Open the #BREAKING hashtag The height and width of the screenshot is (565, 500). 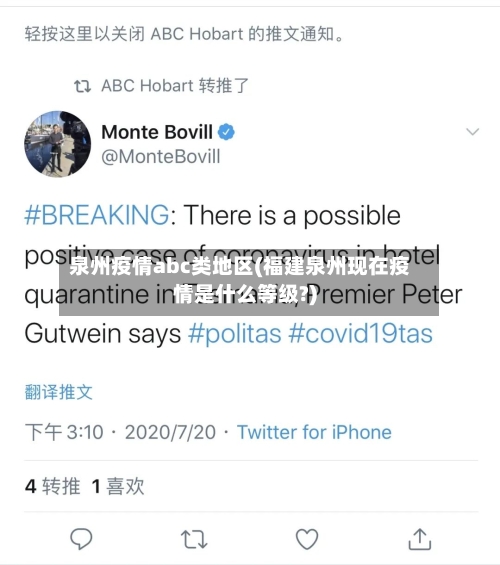click(x=97, y=215)
